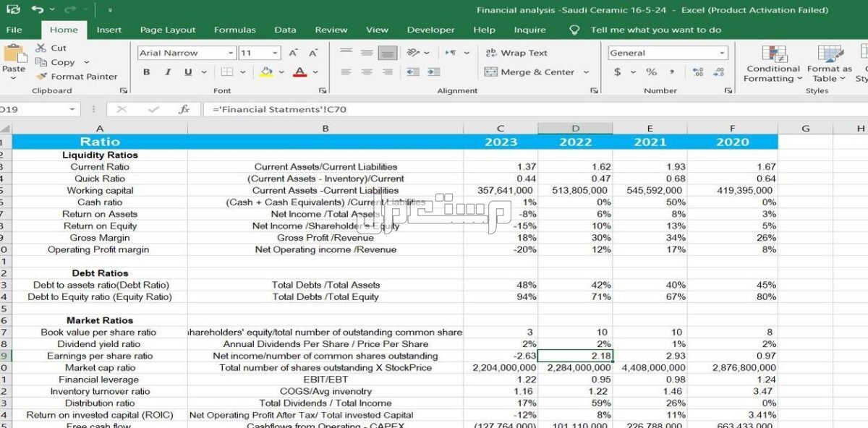868x428 pixels.
Task: Click Merge & Center button
Action: (529, 72)
